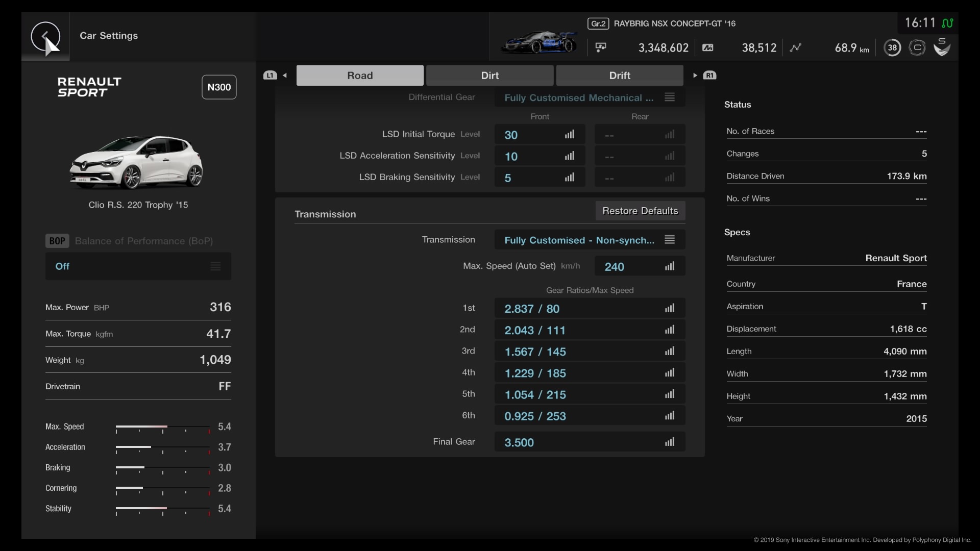Image resolution: width=980 pixels, height=551 pixels.
Task: Click the Weight 1,049 value
Action: point(215,360)
